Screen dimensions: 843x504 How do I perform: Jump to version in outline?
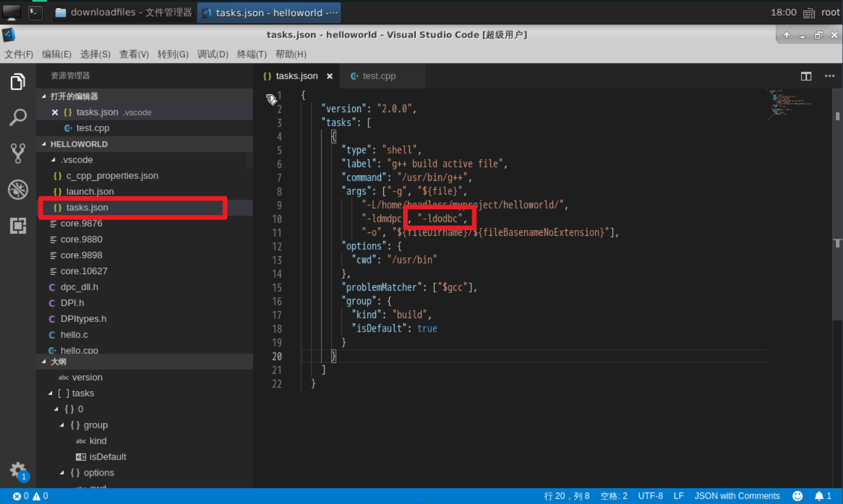(145, 377)
